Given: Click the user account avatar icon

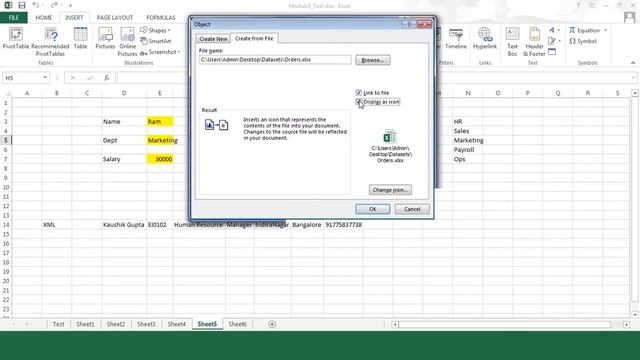Looking at the screenshot, I should pos(629,17).
